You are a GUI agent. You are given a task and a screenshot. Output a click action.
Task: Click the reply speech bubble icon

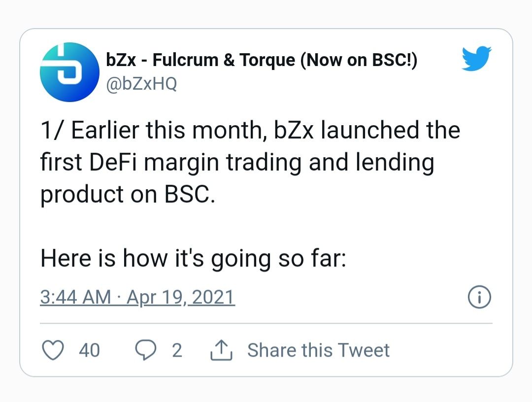click(x=145, y=350)
